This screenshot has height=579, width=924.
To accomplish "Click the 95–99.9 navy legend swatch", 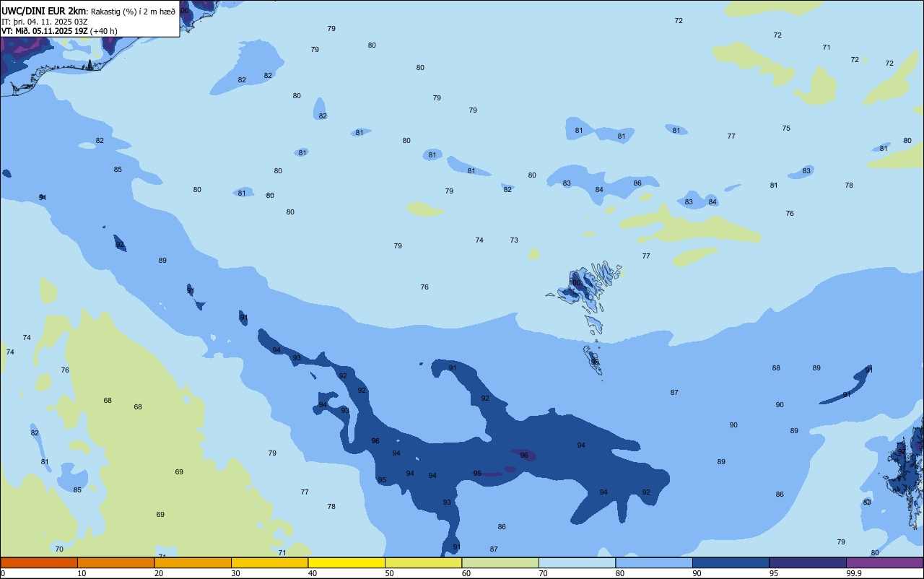I will point(808,562).
